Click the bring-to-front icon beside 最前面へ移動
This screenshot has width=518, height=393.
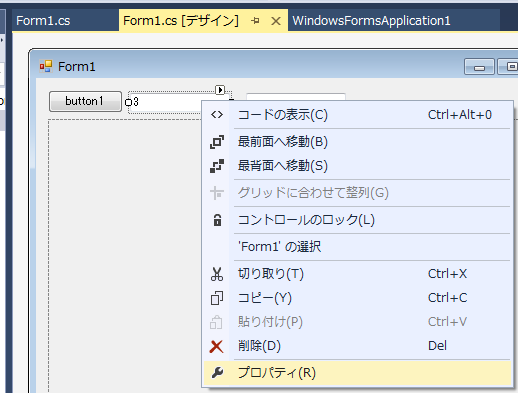click(217, 142)
